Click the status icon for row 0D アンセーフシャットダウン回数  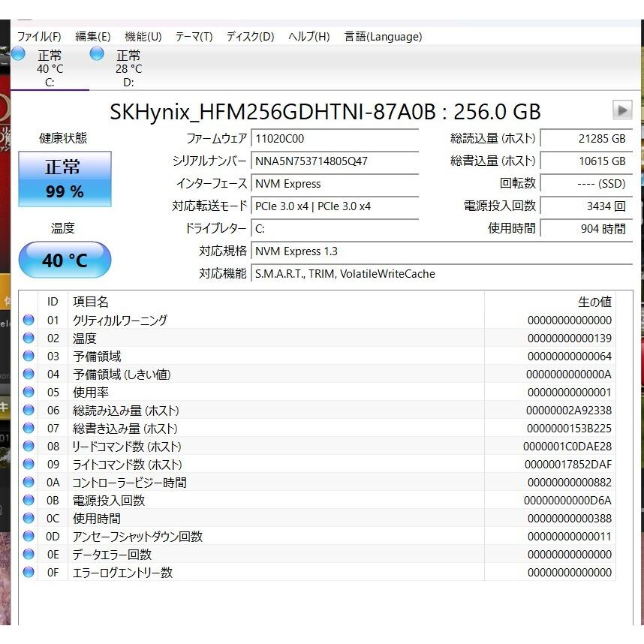(x=29, y=536)
